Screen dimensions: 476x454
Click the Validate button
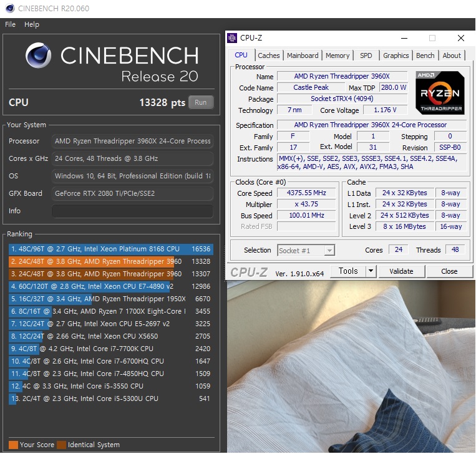click(x=401, y=271)
